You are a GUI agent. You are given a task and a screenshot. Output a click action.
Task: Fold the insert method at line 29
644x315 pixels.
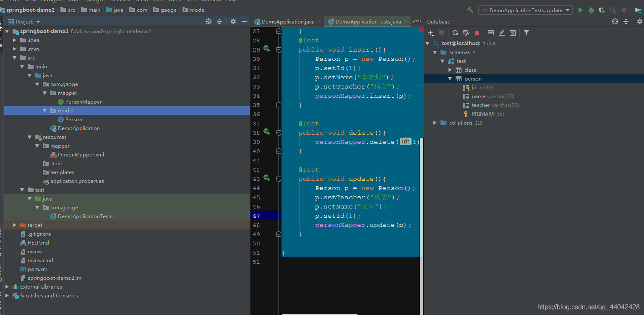279,49
